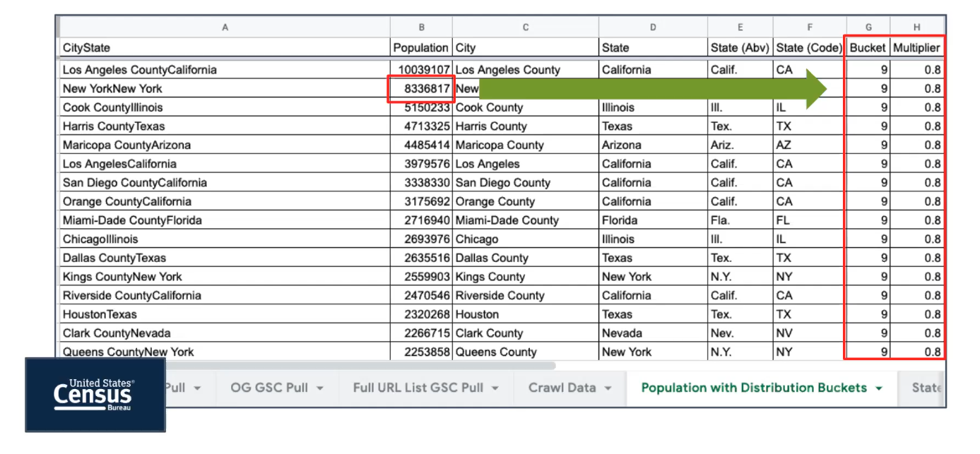
Task: Select the population cell 8336817
Action: coord(420,89)
